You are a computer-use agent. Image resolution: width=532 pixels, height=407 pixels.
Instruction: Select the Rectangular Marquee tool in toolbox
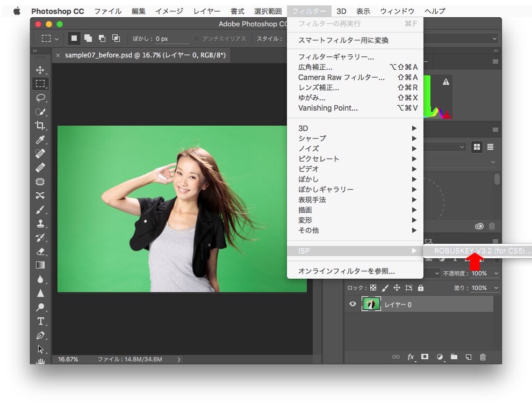(x=40, y=84)
